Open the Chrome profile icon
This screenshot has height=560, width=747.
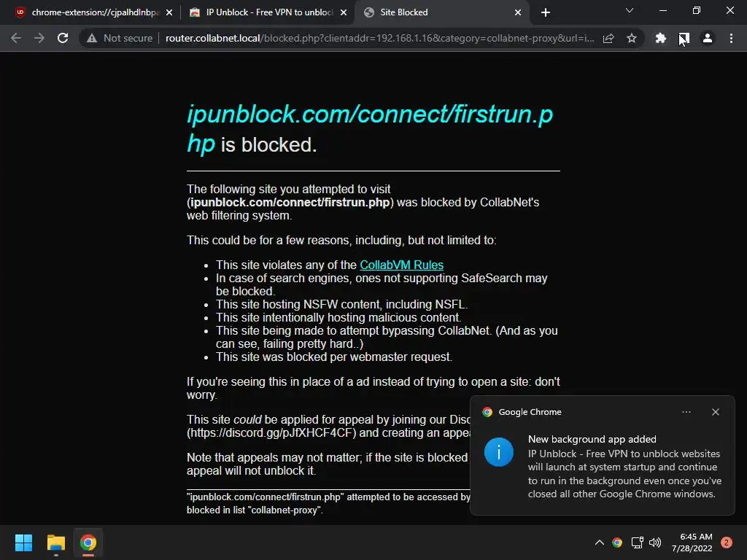pos(708,38)
